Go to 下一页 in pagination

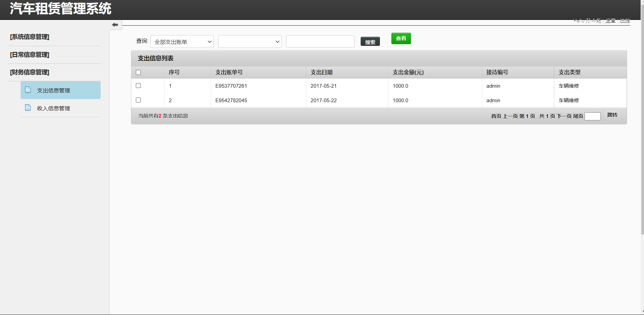[564, 116]
